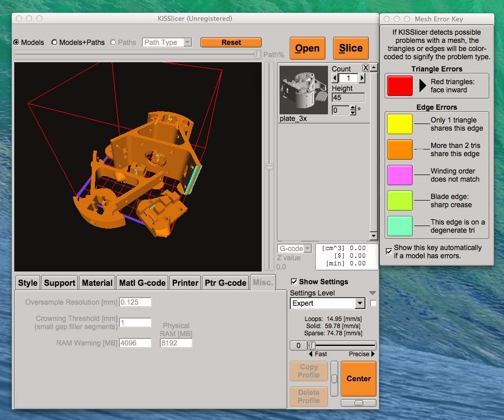504x420 pixels.
Task: Click the Fast left arrow
Action: coord(311,354)
